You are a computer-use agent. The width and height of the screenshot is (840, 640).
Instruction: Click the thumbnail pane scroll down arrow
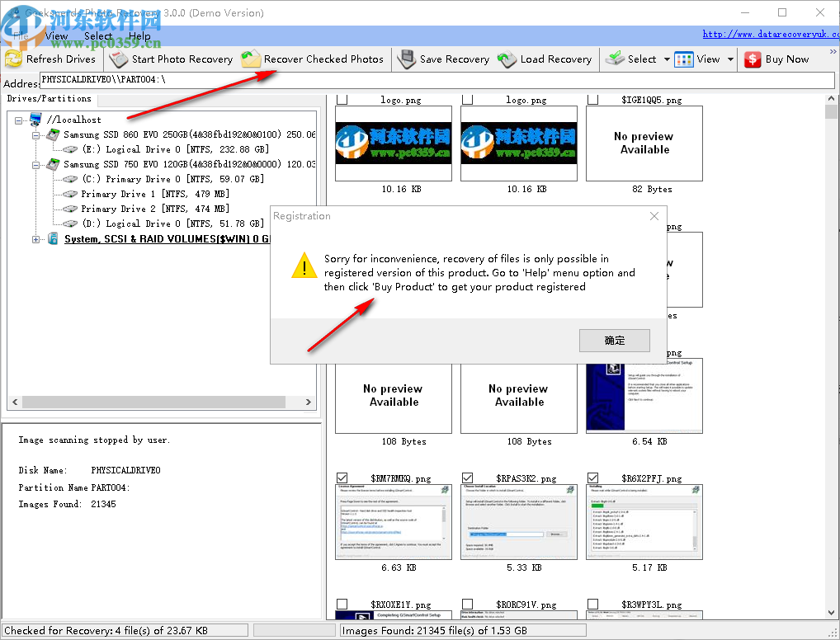pyautogui.click(x=831, y=613)
